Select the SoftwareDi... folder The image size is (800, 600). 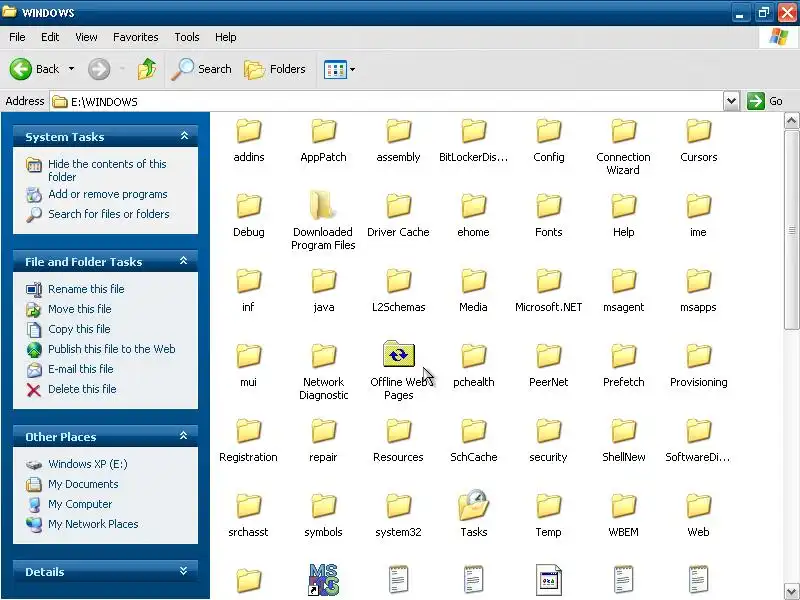coord(698,440)
